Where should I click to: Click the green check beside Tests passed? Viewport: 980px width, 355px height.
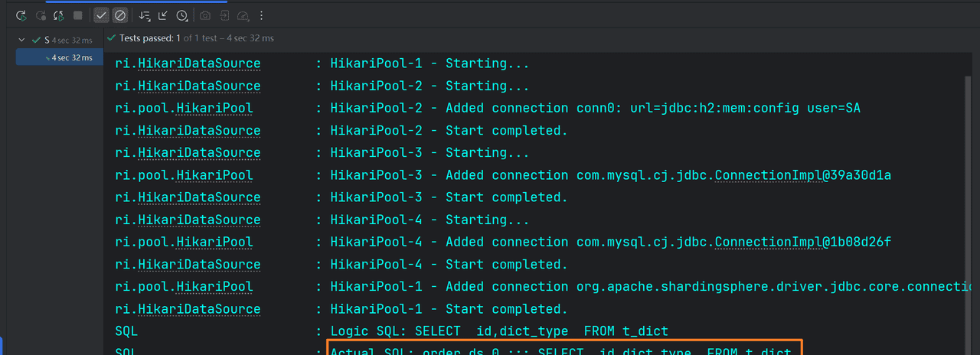tap(113, 38)
